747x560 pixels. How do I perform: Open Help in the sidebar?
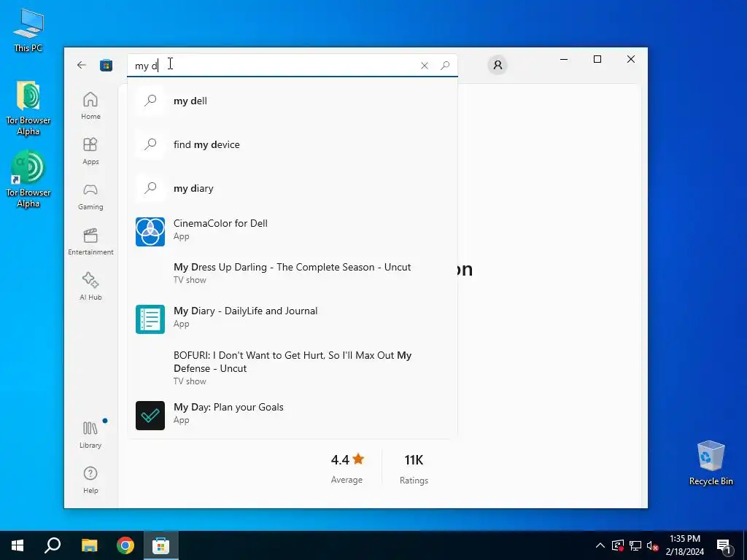[90, 480]
